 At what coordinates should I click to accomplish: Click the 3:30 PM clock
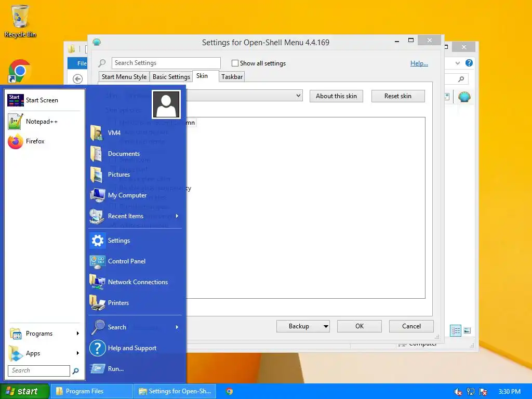click(509, 392)
